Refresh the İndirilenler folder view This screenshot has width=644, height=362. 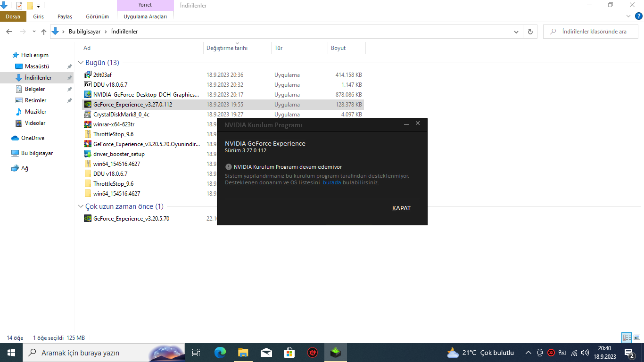(x=530, y=32)
